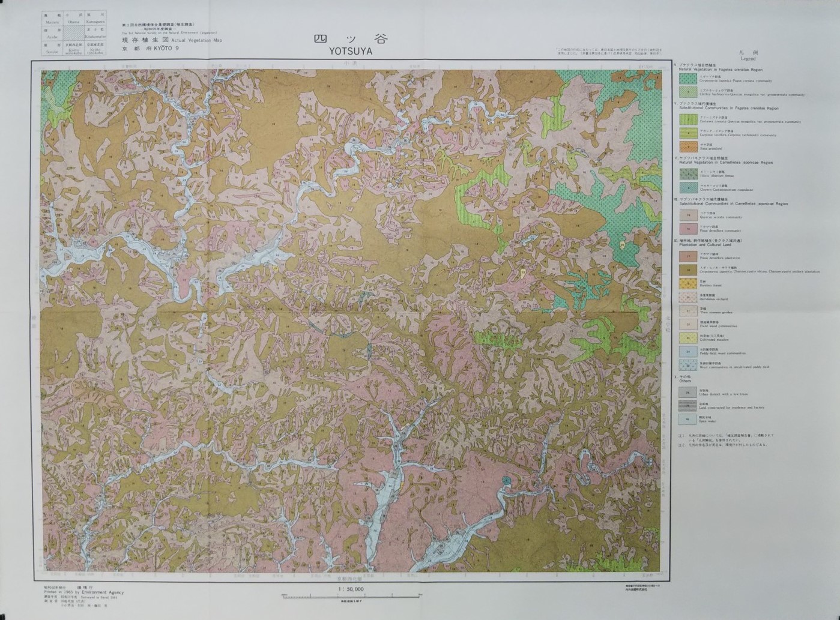Click the yellow Bamboo forest swatch

pos(688,283)
